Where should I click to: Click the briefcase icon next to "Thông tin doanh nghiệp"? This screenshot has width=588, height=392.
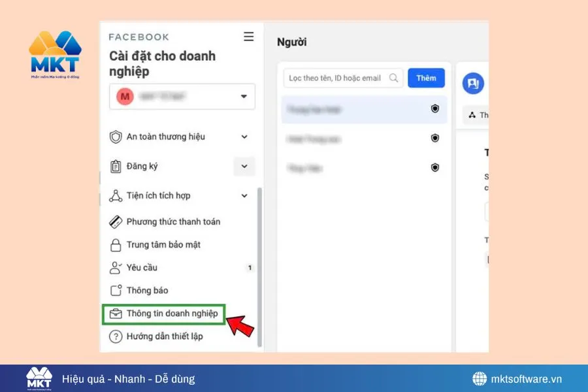coord(117,314)
